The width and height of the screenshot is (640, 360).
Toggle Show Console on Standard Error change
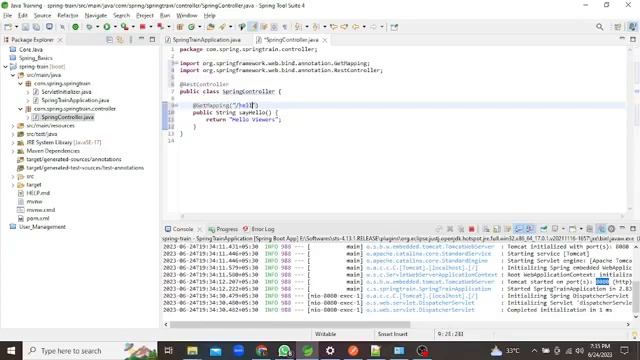tap(530, 229)
